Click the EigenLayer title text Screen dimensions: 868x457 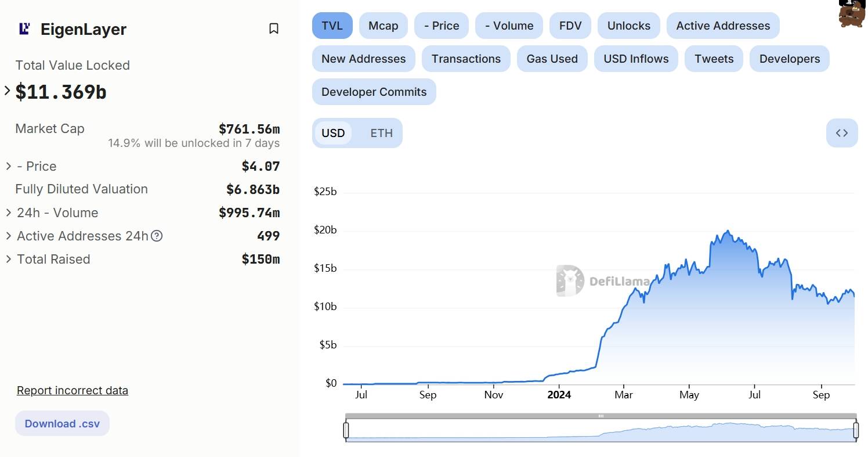pyautogui.click(x=84, y=29)
